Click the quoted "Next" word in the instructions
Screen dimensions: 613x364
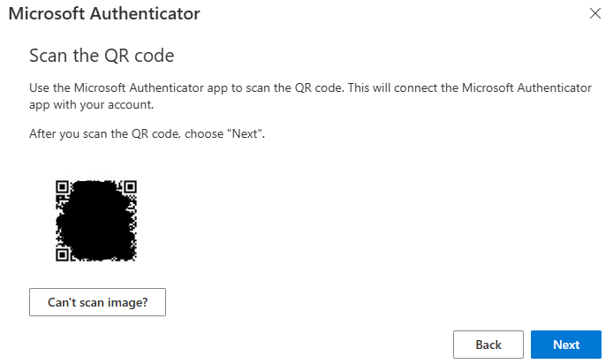(x=245, y=133)
